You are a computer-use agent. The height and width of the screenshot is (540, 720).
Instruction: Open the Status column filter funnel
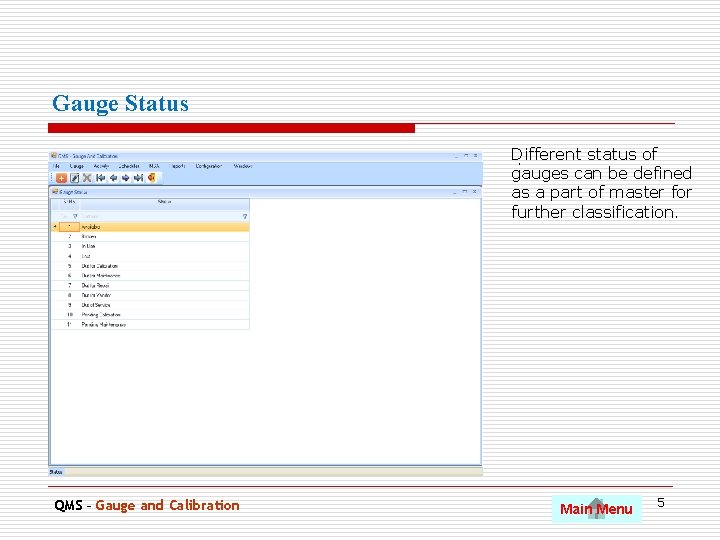[245, 216]
